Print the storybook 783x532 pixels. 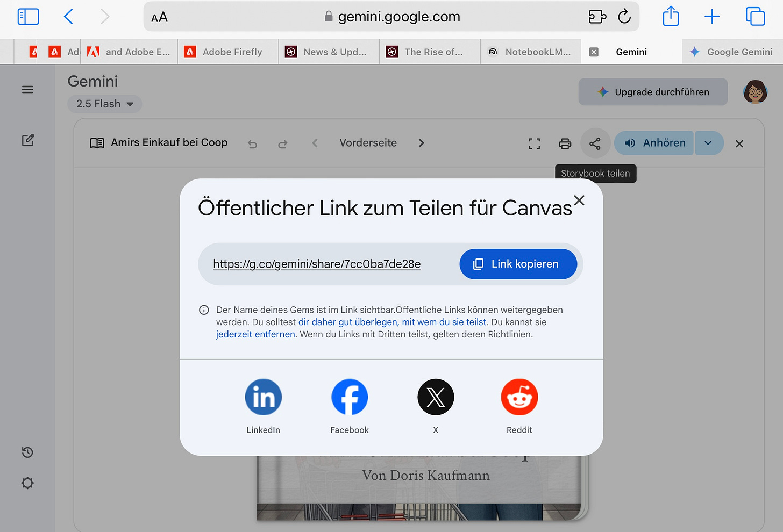[x=565, y=143]
